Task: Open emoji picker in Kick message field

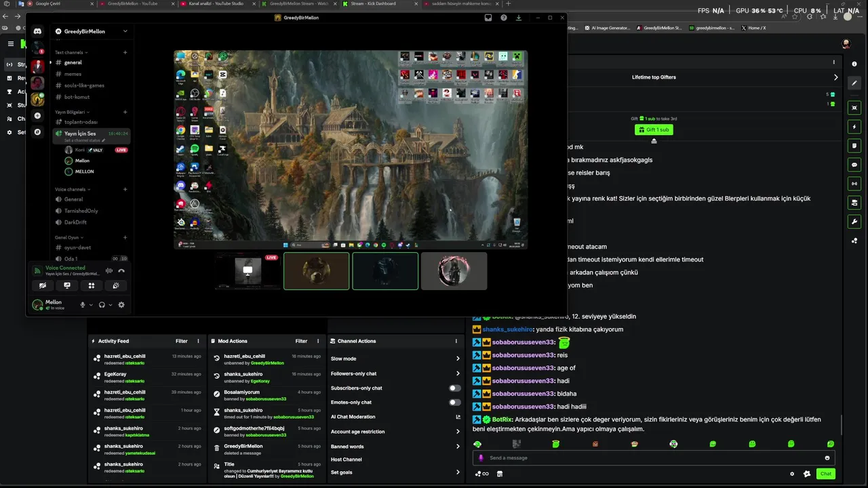Action: click(827, 458)
